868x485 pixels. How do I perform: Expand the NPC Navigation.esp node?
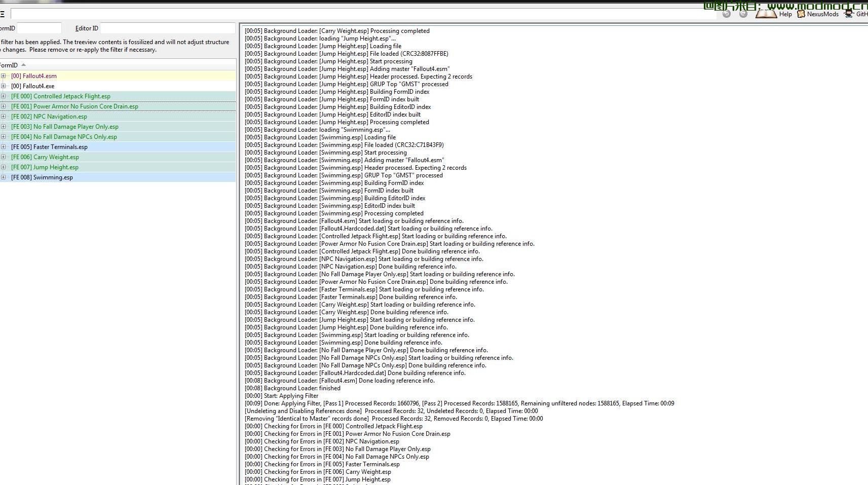coord(3,117)
